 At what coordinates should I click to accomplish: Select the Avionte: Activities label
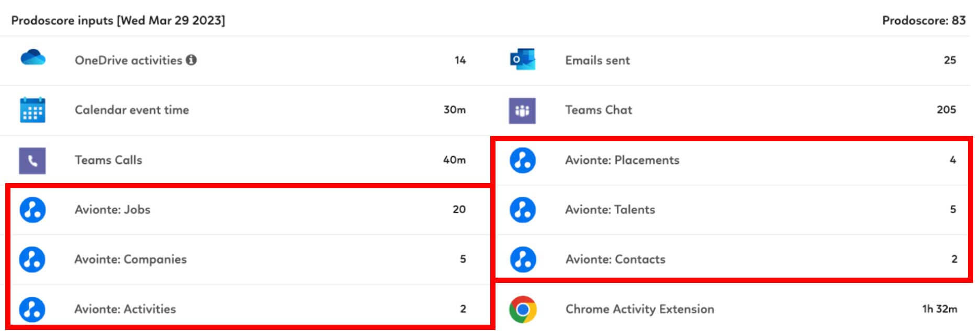pyautogui.click(x=125, y=309)
